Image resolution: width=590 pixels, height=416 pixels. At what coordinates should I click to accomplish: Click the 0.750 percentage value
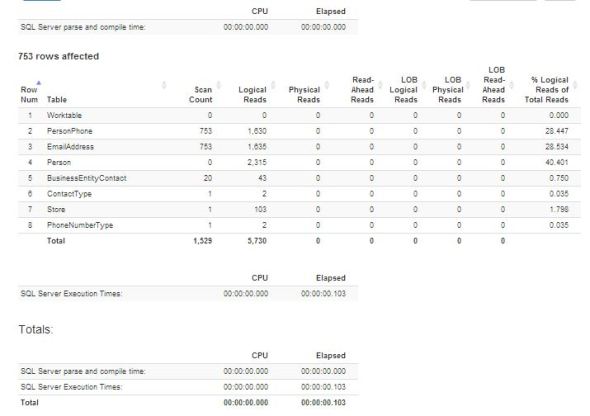coord(559,178)
